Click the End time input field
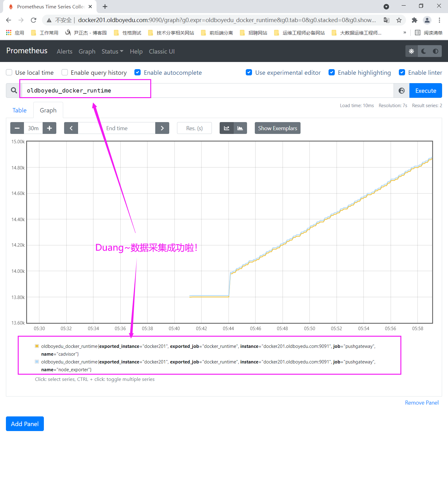Screen dimensions: 448x484 [x=117, y=128]
